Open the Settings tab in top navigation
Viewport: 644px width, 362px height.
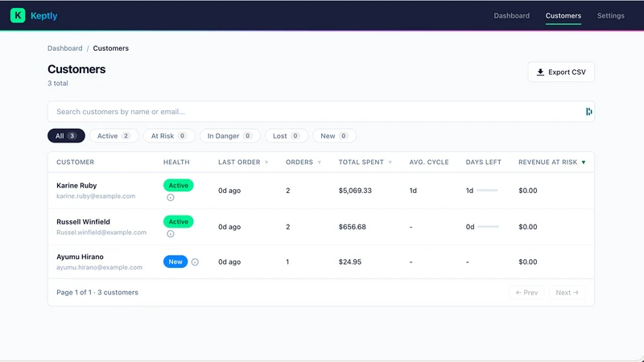click(x=610, y=15)
